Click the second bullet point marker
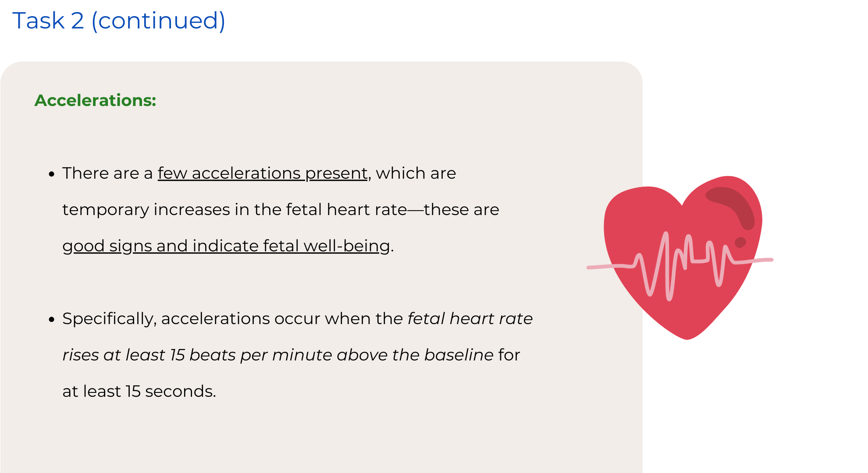This screenshot has width=868, height=473. (x=52, y=319)
